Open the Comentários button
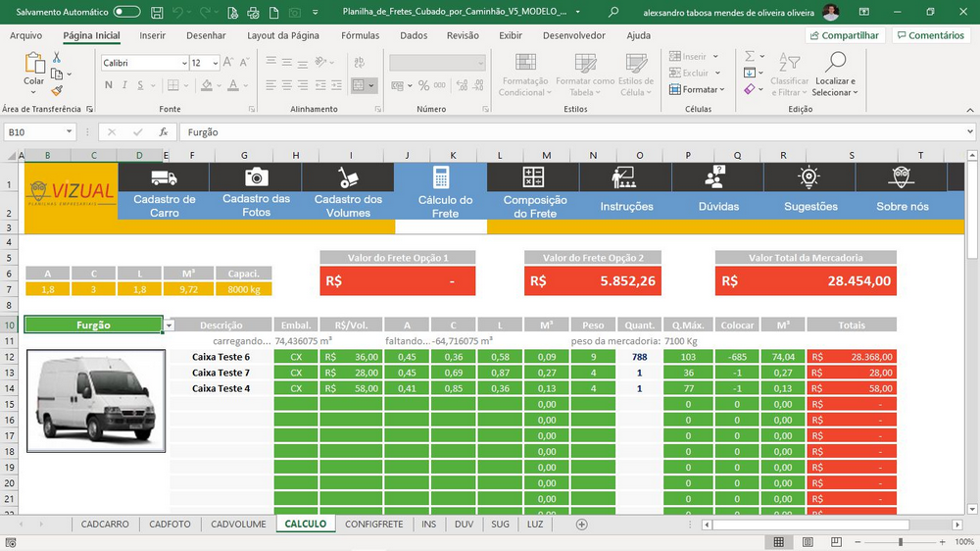Viewport: 980px width, 551px height. coord(931,35)
